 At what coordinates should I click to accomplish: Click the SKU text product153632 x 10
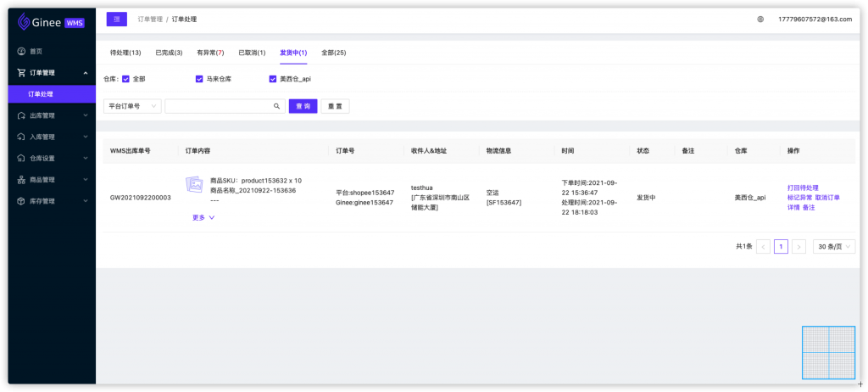tap(271, 181)
